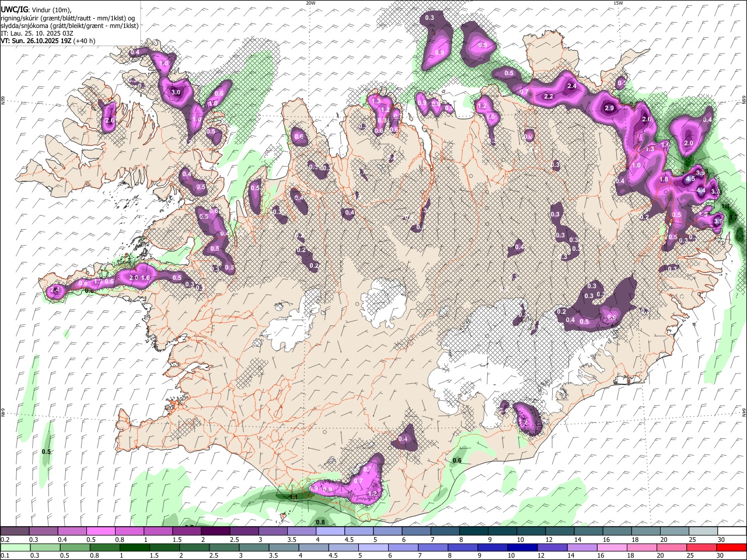Pick the light pink rain swatch from 16 to 18
Viewport: 747px width, 560px height.
coord(612,547)
